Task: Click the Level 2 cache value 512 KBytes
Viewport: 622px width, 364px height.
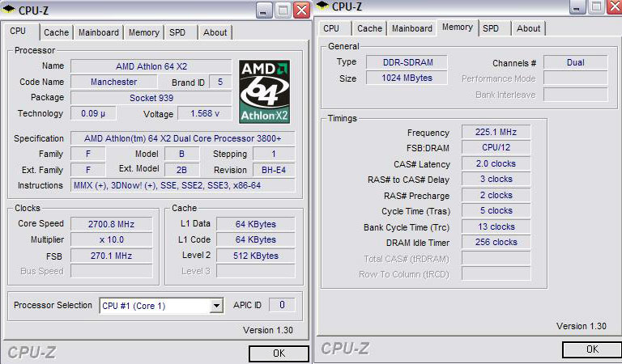Action: 256,256
